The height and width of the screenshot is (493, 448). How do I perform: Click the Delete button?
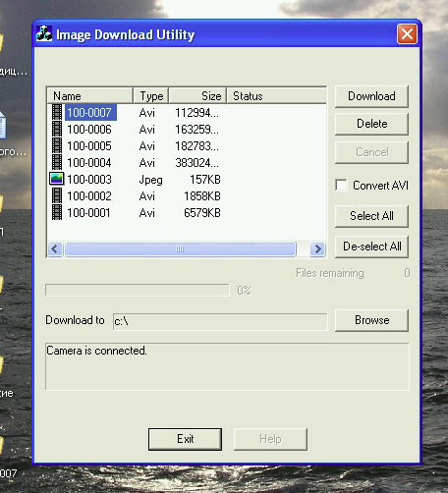coord(371,124)
